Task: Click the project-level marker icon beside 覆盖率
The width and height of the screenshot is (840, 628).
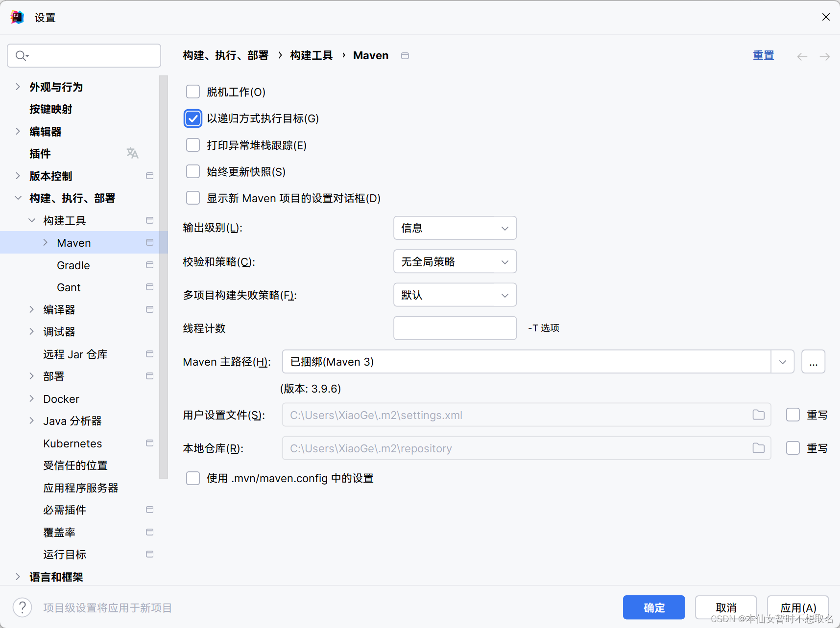Action: [x=150, y=532]
